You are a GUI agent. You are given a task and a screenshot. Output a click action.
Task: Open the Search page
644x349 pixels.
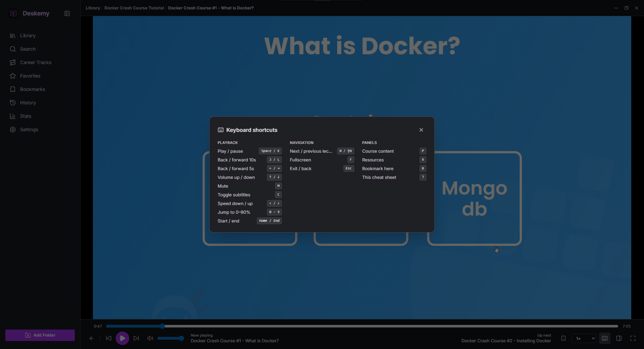pyautogui.click(x=40, y=49)
